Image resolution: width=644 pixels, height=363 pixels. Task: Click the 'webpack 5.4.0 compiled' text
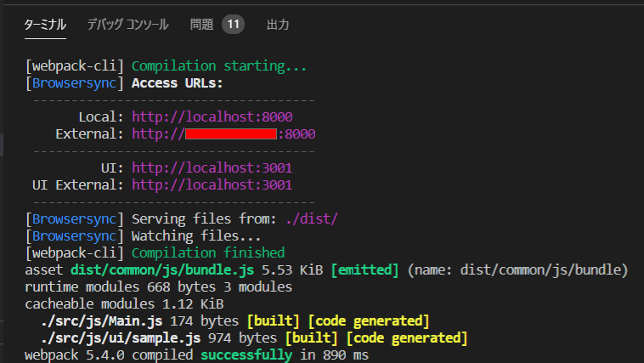point(109,355)
